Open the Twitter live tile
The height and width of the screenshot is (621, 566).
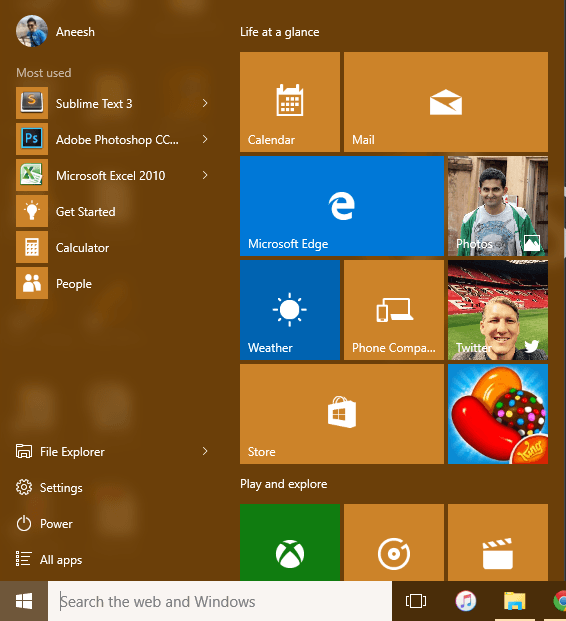(498, 310)
